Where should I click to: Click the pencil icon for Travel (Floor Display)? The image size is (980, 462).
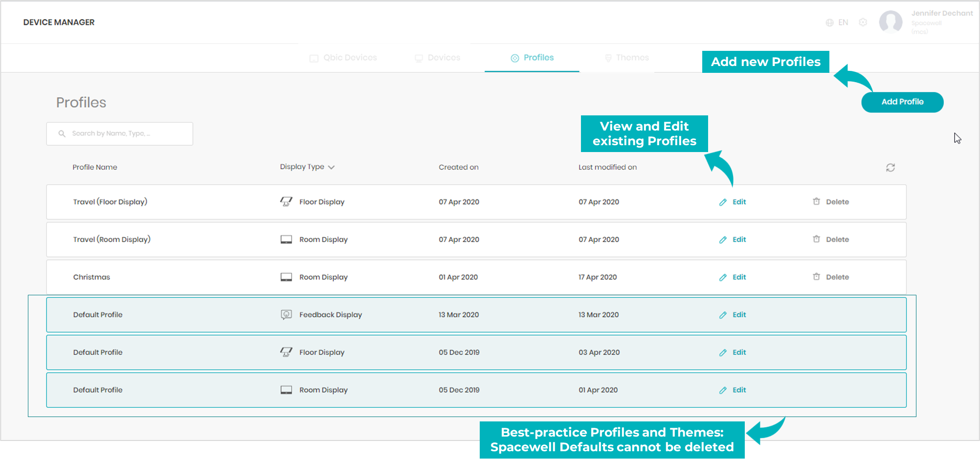[723, 202]
